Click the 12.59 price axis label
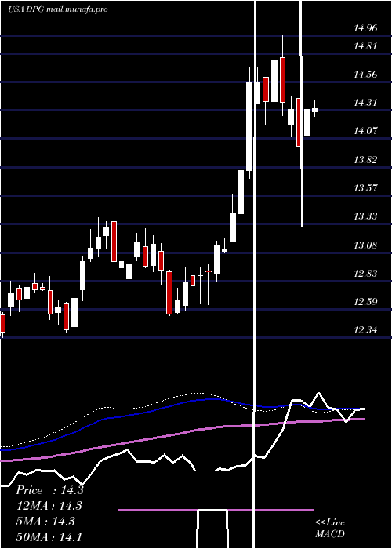Image resolution: width=392 pixels, height=549 pixels. click(365, 302)
